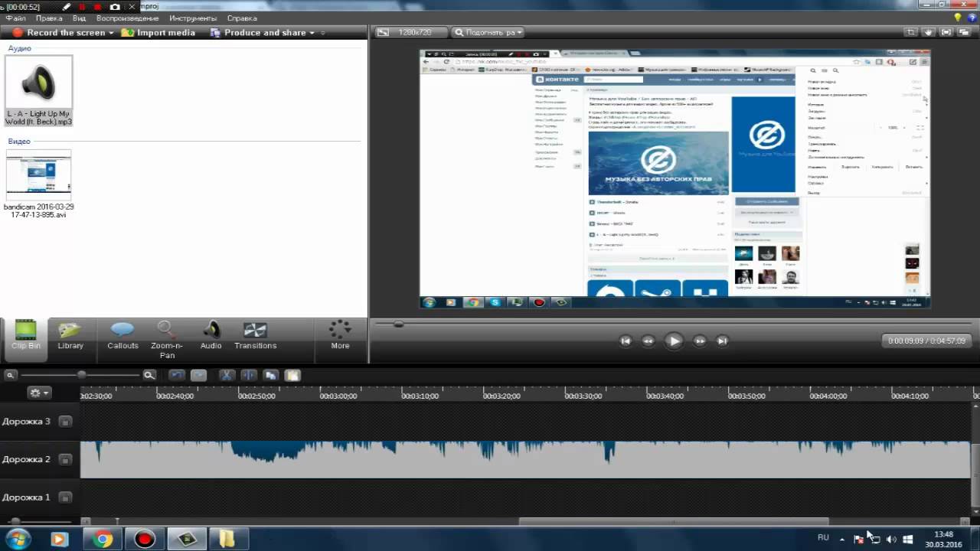Open the timeline gear settings dropdown
Image resolution: width=980 pixels, height=551 pixels.
[38, 393]
